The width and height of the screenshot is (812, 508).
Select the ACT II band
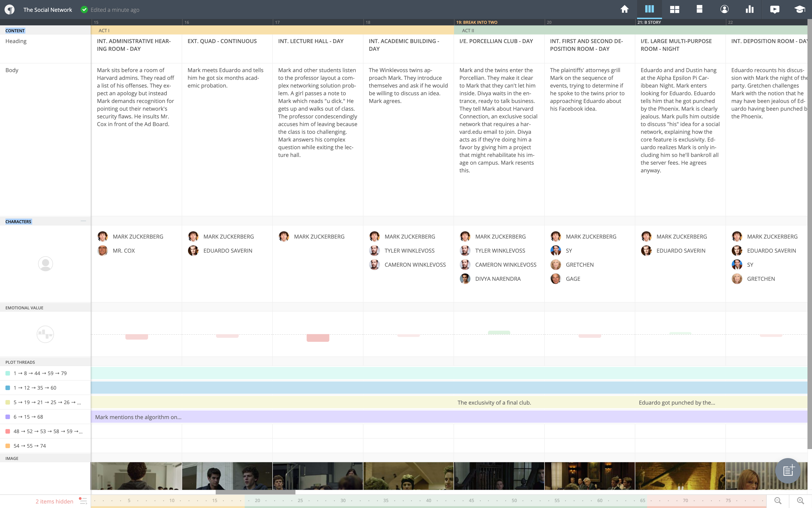[631, 30]
